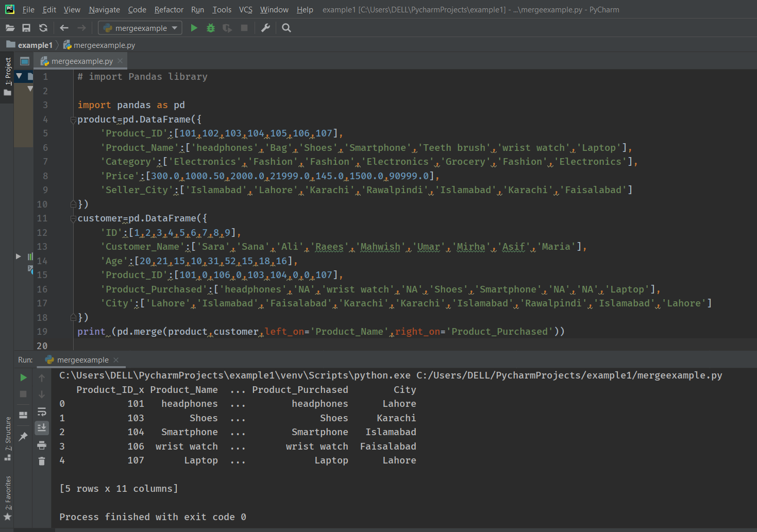Collapse the customer DataFrame code block at line 11
This screenshot has width=757, height=532.
tap(73, 218)
